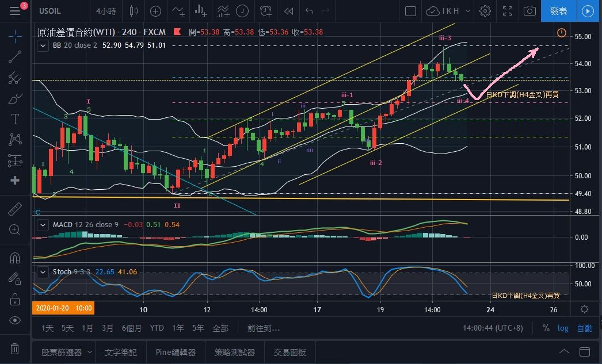The image size is (602, 364).
Task: Open the measure ruler tool
Action: tap(16, 209)
